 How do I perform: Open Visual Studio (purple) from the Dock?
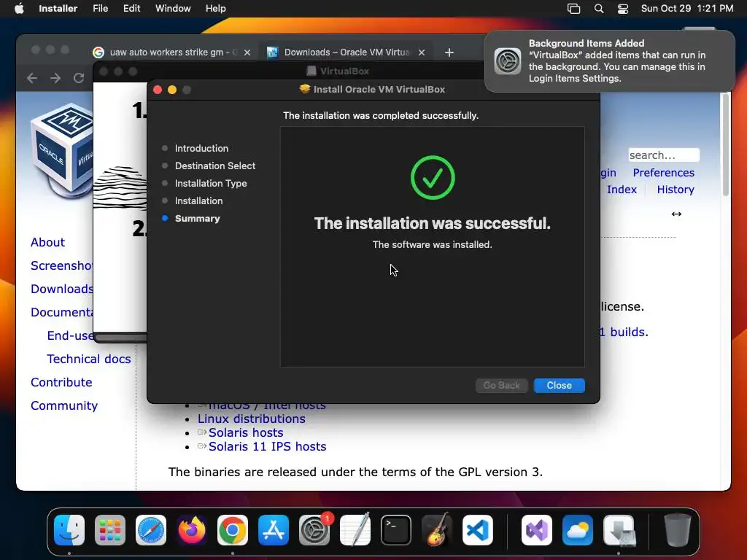tap(537, 530)
